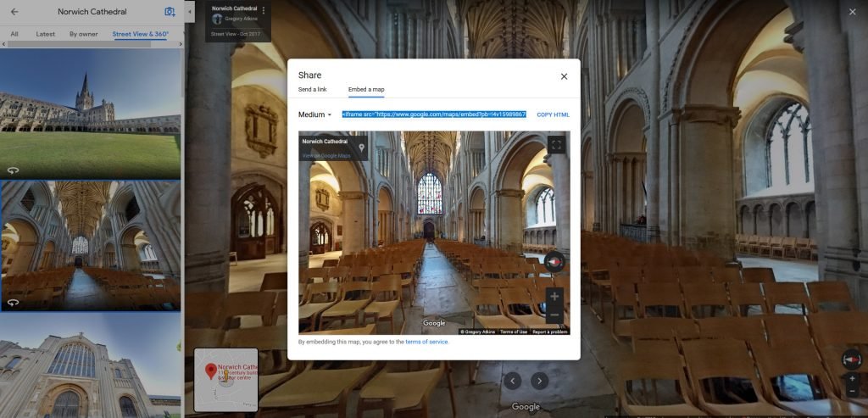The height and width of the screenshot is (418, 868).
Task: Click the COPY HTML button
Action: click(x=553, y=114)
